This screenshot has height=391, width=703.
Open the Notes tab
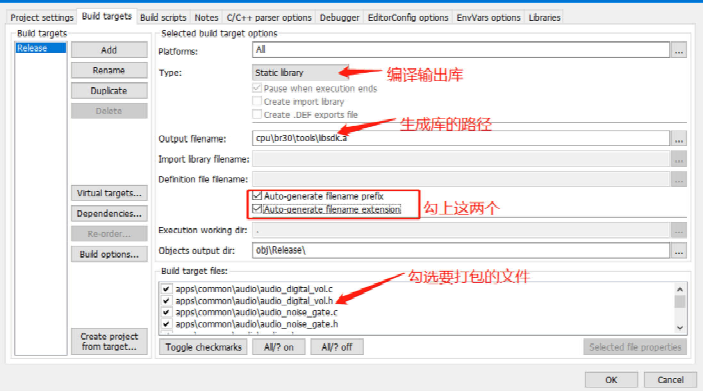pos(206,17)
